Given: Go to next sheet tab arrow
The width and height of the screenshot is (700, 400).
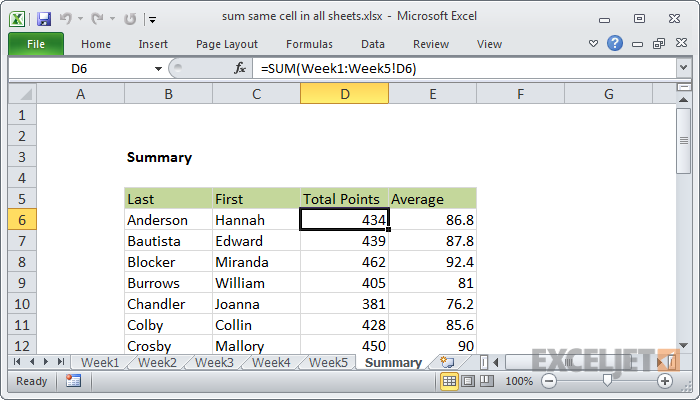Looking at the screenshot, I should (x=46, y=362).
